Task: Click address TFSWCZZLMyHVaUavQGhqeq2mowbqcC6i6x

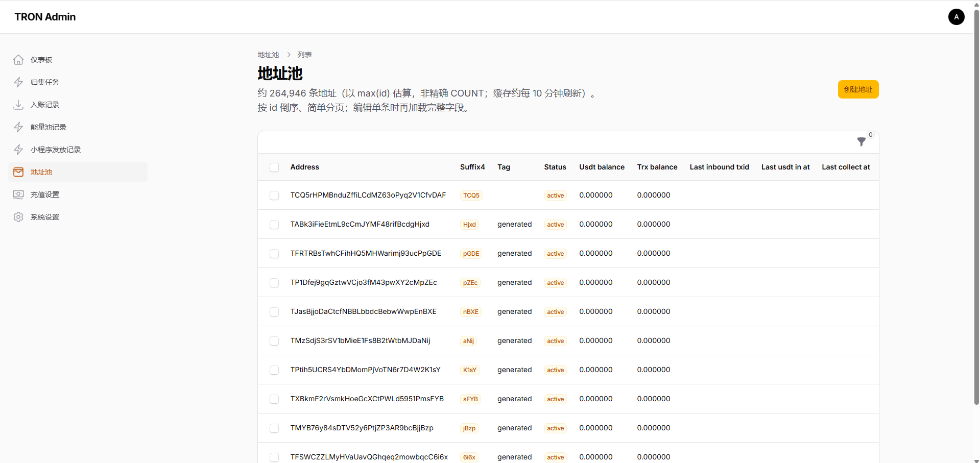Action: click(369, 457)
